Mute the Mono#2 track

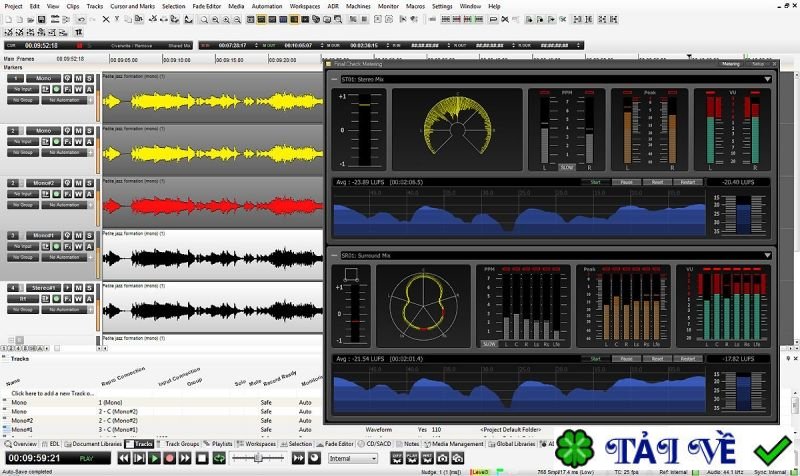point(79,183)
